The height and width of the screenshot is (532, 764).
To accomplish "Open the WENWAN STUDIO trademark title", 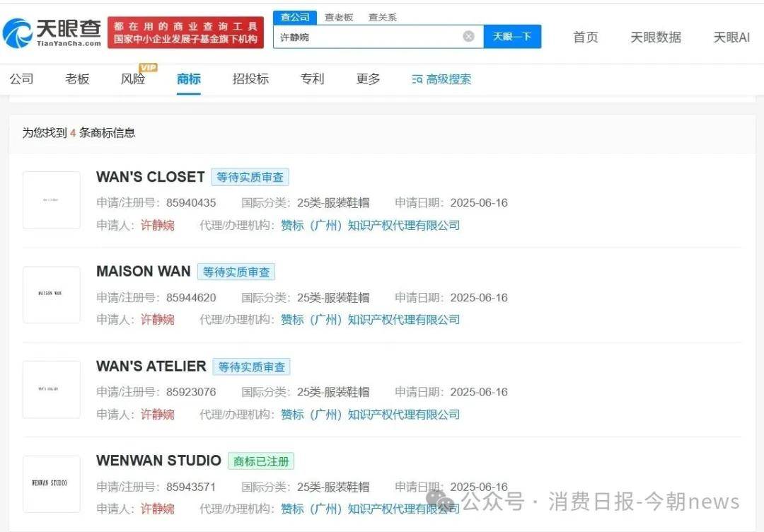I will [x=159, y=461].
